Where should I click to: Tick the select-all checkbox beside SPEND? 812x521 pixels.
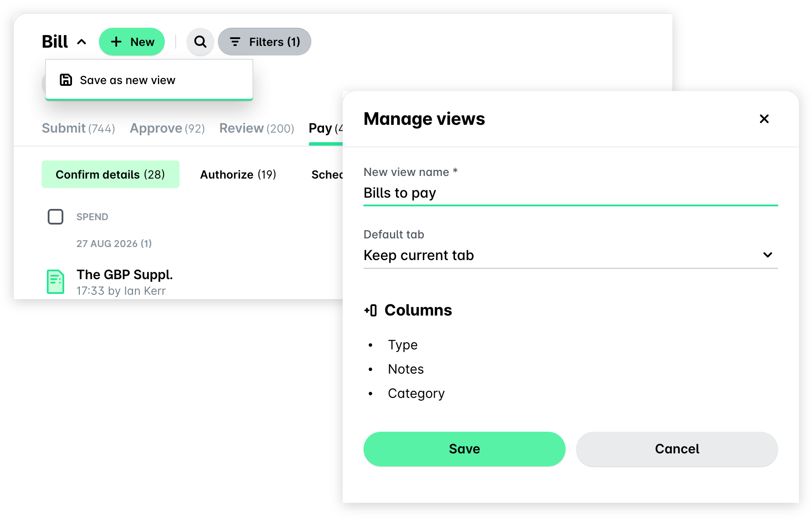point(56,217)
